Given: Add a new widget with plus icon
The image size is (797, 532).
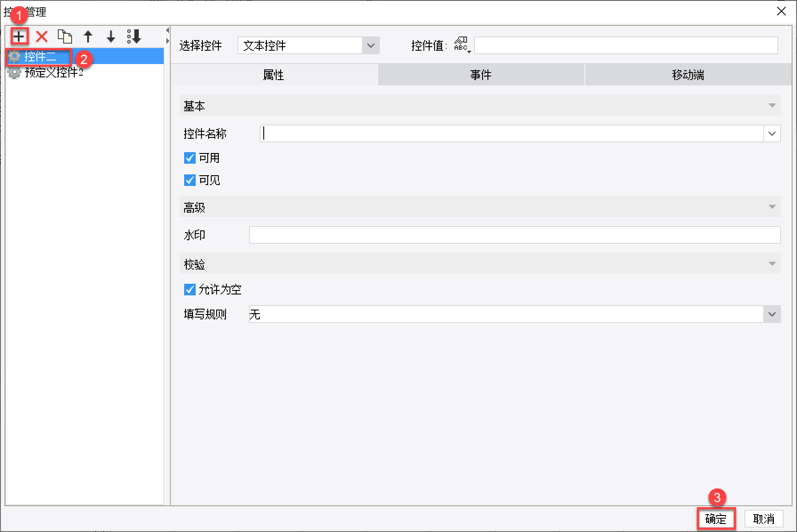Looking at the screenshot, I should 19,36.
